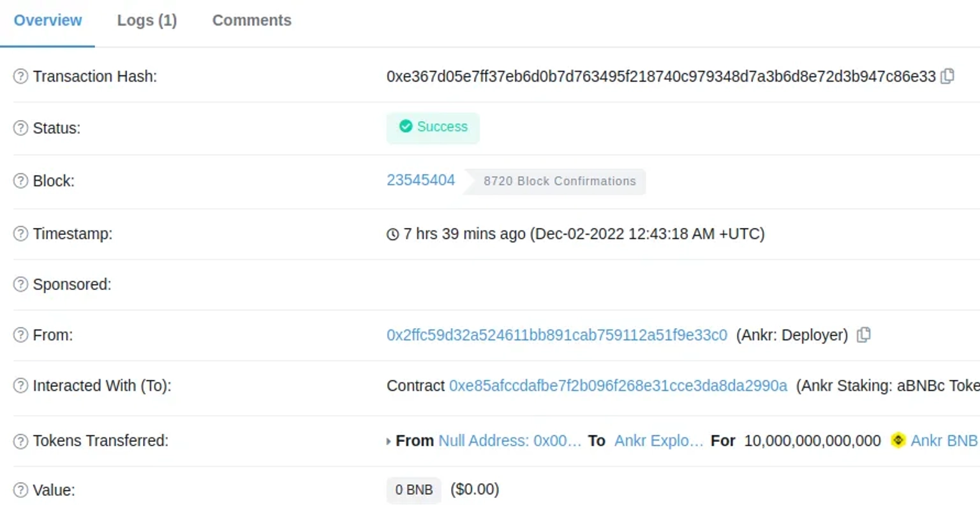Open the Ankr Deployer sender address
The width and height of the screenshot is (980, 505).
click(556, 335)
